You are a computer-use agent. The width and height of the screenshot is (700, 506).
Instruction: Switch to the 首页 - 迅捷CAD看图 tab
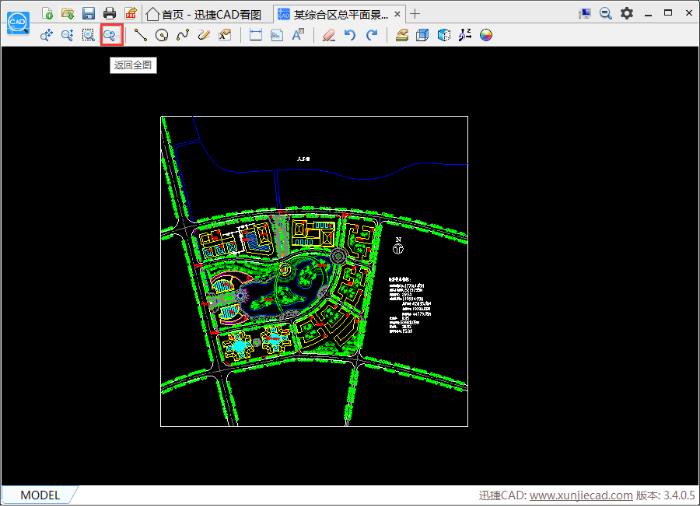(x=204, y=14)
